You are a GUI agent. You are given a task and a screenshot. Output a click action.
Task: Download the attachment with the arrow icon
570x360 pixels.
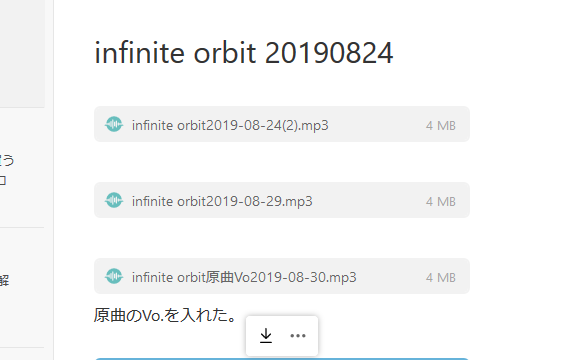click(x=266, y=336)
